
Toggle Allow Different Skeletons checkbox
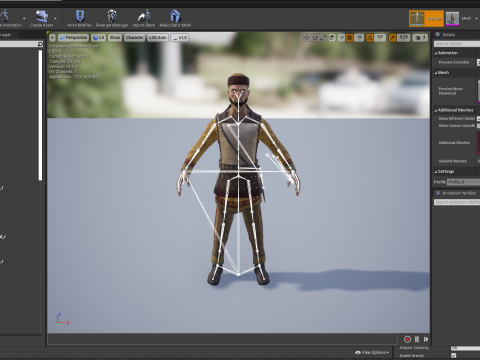click(478, 119)
